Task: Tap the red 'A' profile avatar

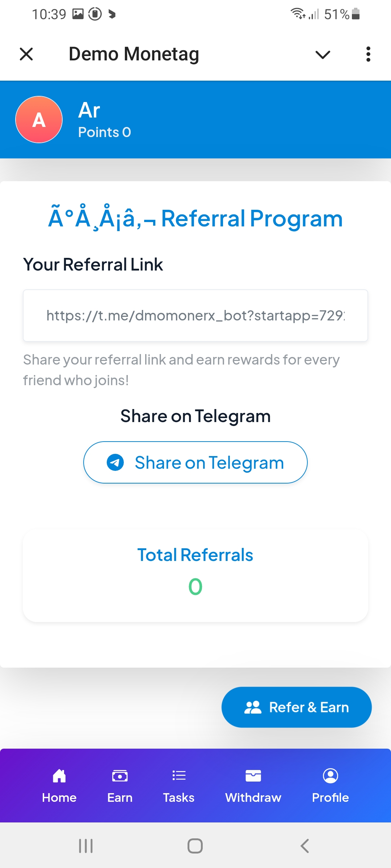Action: [39, 120]
